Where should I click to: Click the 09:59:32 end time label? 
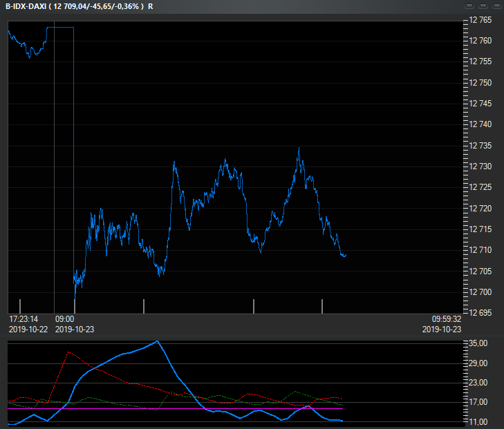click(x=446, y=319)
